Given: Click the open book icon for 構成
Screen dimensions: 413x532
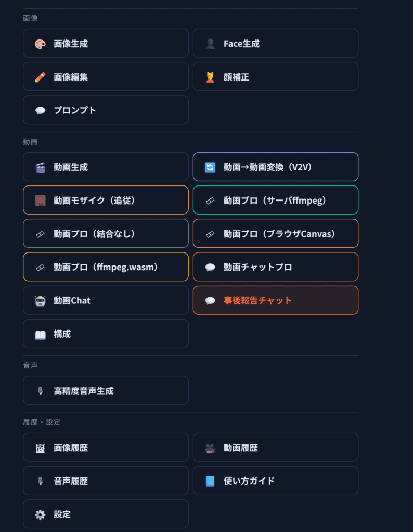Looking at the screenshot, I should (x=40, y=334).
